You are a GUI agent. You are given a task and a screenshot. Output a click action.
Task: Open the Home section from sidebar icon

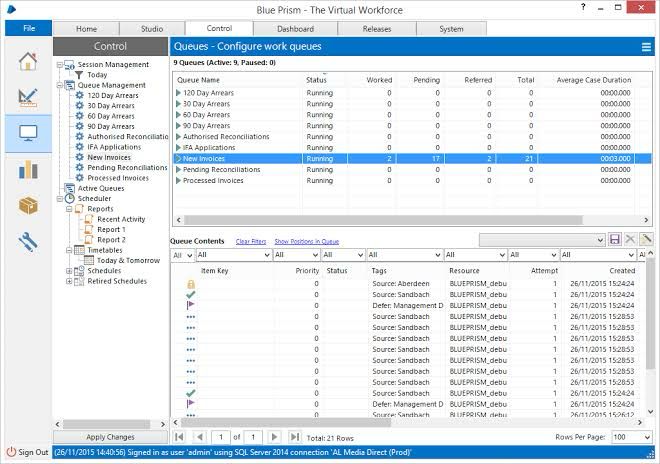point(27,61)
